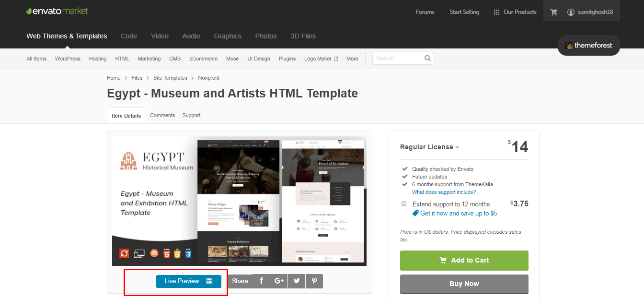This screenshot has height=299, width=644.
Task: Select CMS category
Action: (x=175, y=59)
